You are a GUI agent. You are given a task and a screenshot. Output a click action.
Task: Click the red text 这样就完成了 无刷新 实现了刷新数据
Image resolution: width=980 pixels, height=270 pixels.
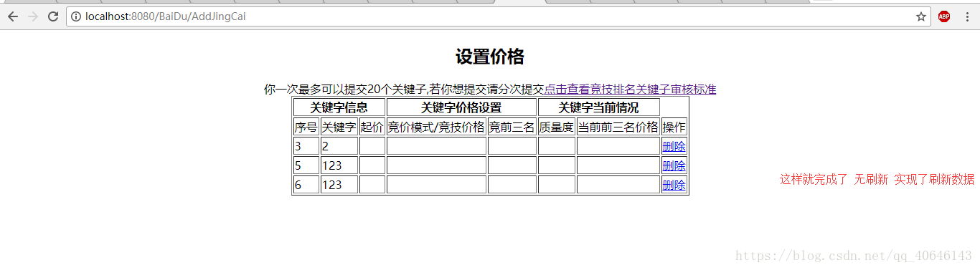(877, 179)
